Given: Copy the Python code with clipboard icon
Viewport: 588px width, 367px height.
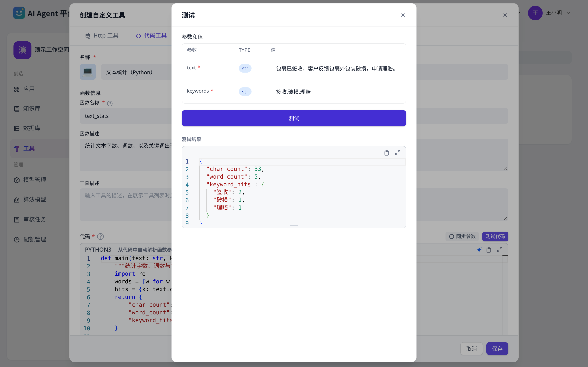Looking at the screenshot, I should point(489,250).
